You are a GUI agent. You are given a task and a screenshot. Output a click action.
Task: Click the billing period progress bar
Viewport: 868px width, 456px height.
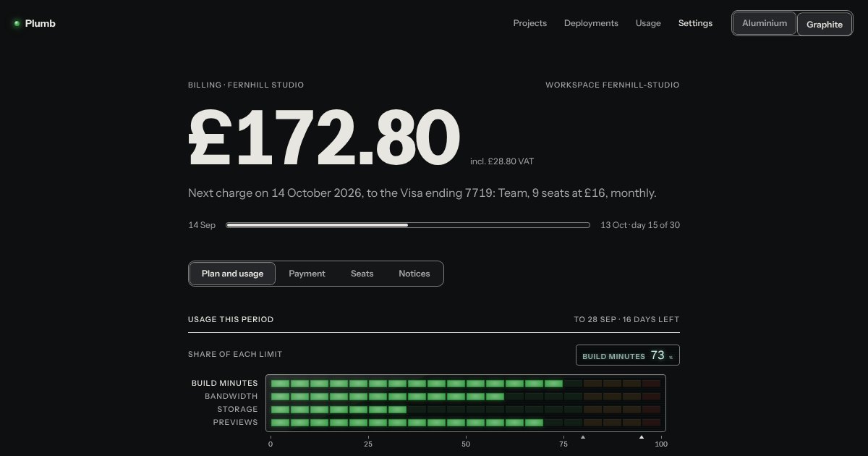pyautogui.click(x=408, y=225)
